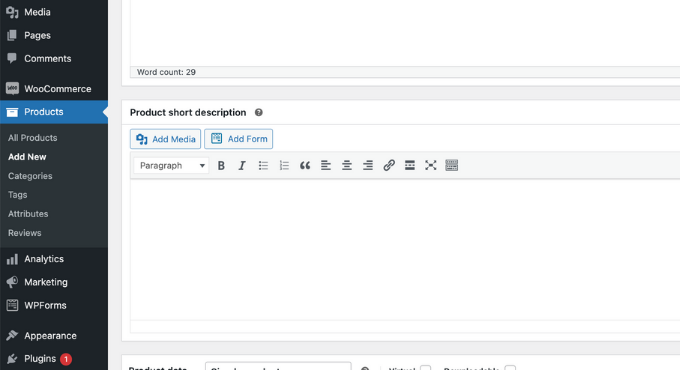This screenshot has width=680, height=370.
Task: Click the WooCommerce logo icon
Action: (x=12, y=88)
